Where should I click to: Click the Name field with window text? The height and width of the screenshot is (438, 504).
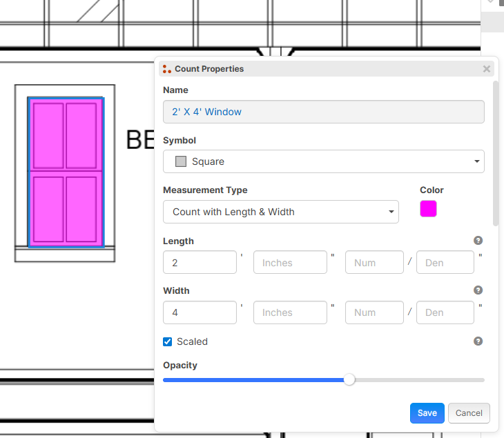point(323,112)
